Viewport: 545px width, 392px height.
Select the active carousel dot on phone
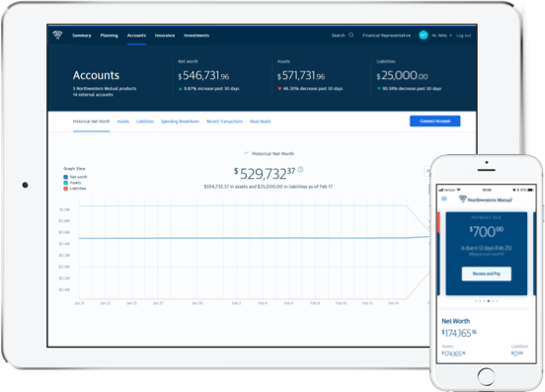pos(489,301)
